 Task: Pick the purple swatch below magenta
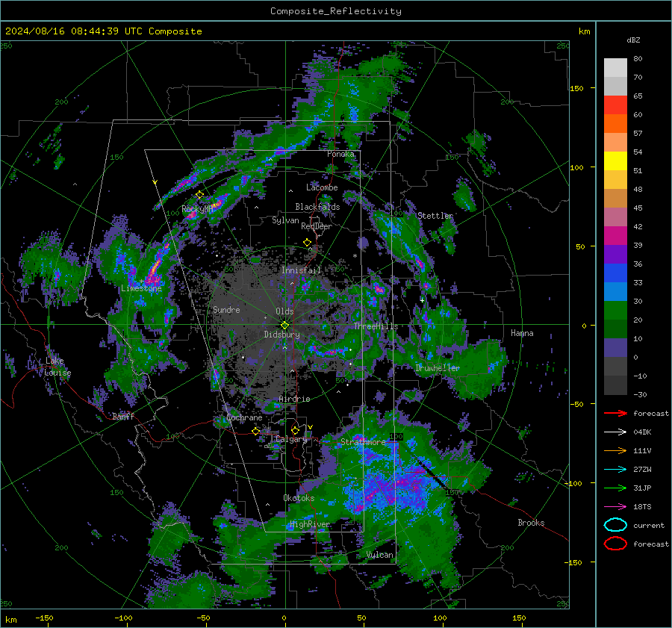pos(615,255)
